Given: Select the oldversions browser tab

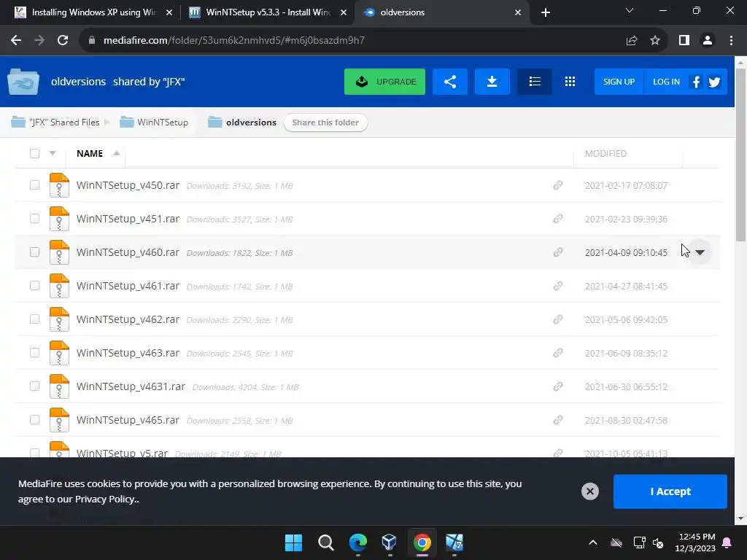Looking at the screenshot, I should (x=441, y=12).
